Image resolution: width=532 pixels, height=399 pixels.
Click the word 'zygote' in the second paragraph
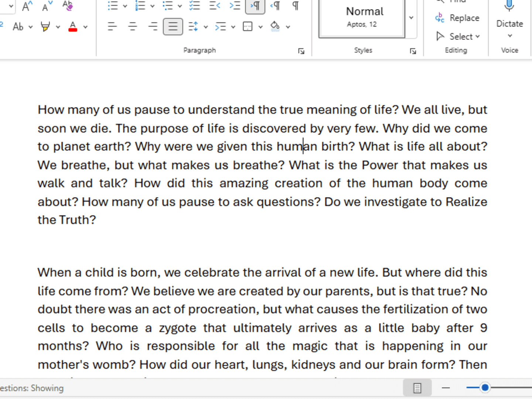pos(178,328)
